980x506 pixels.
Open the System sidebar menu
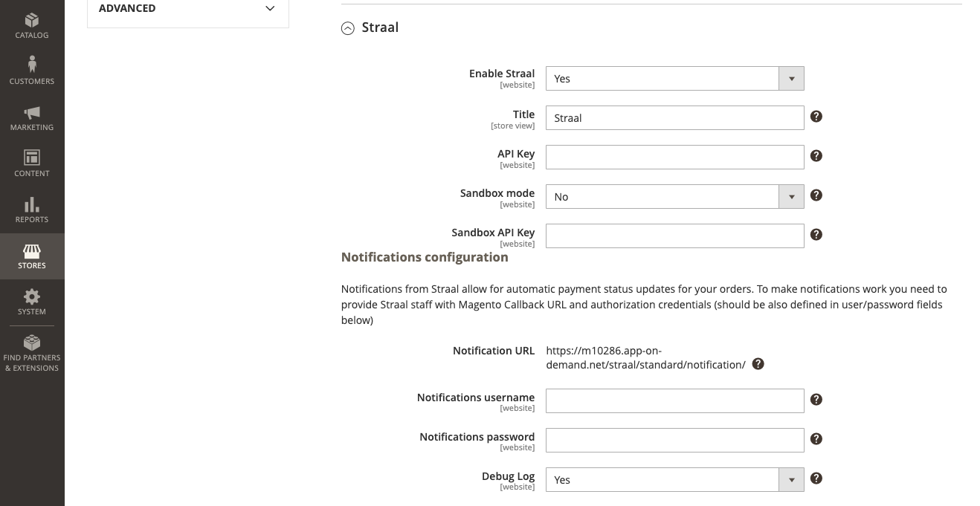[x=32, y=302]
